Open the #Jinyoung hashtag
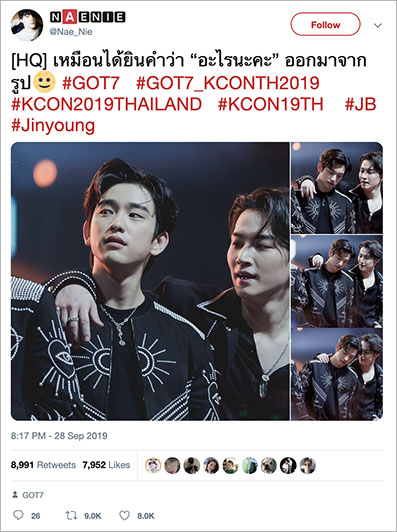 point(53,126)
